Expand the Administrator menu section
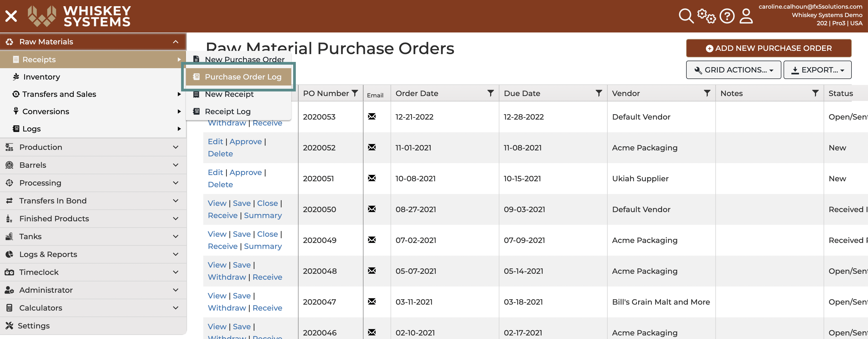 pos(93,290)
